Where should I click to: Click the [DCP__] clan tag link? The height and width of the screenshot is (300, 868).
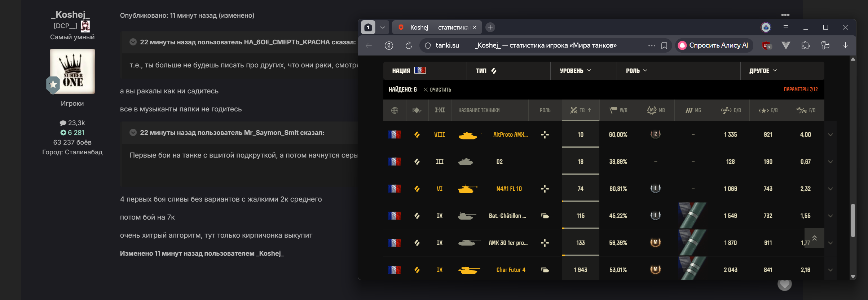click(x=65, y=26)
